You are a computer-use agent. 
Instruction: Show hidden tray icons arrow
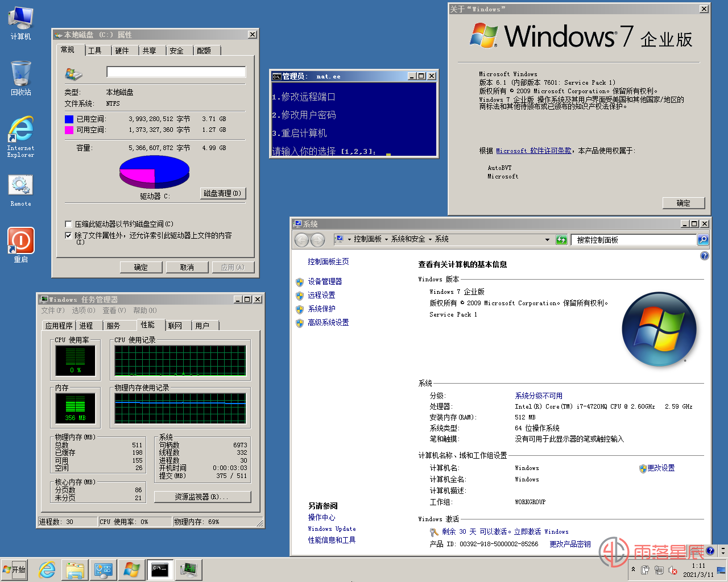point(633,569)
